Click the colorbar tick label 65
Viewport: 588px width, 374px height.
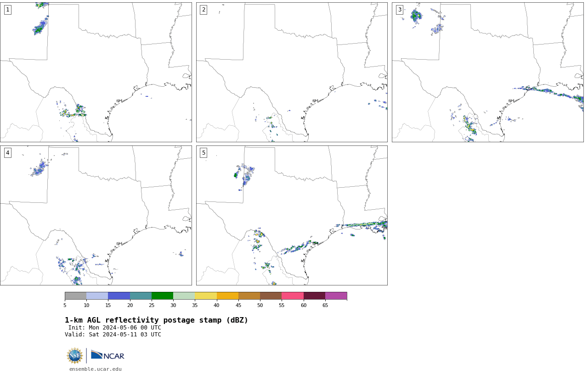point(325,305)
